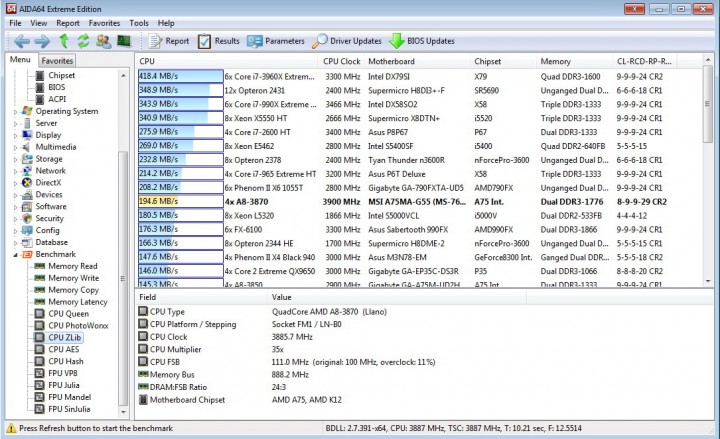Open Parameters from the toolbar
The width and height of the screenshot is (720, 439).
[x=276, y=41]
